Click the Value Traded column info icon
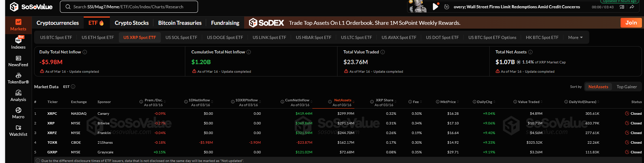 tap(515, 102)
